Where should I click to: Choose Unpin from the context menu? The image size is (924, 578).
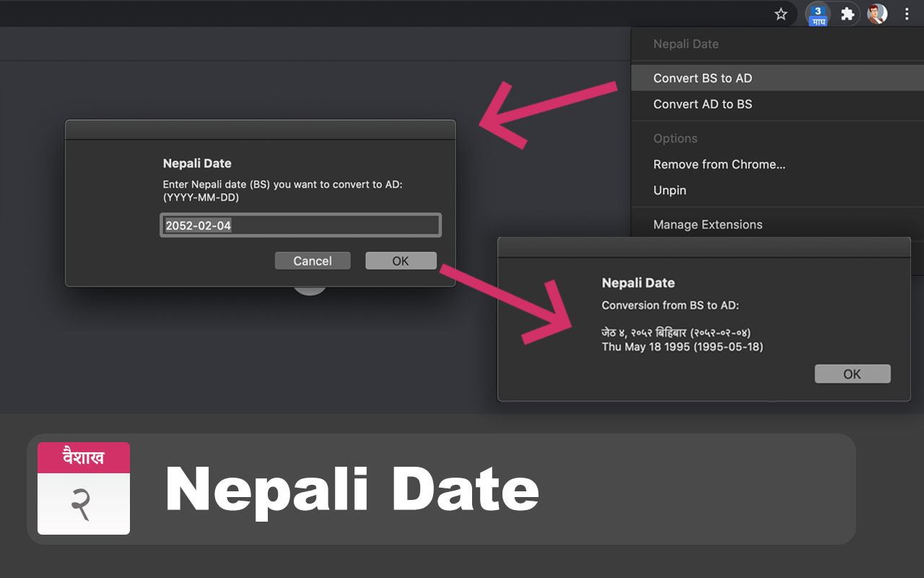[777, 190]
